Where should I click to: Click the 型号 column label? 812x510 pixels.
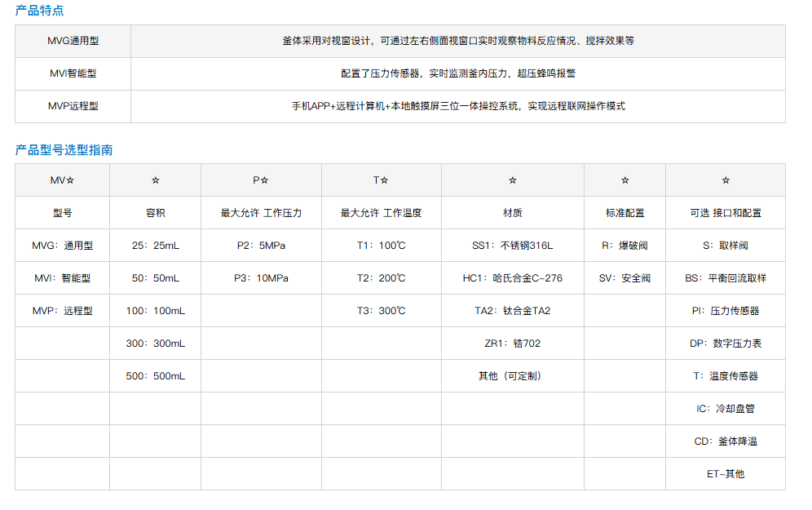coord(62,213)
